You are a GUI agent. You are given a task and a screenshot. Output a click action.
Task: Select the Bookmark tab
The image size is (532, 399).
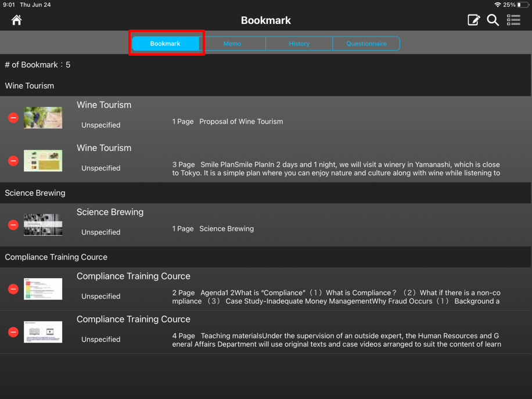point(166,44)
